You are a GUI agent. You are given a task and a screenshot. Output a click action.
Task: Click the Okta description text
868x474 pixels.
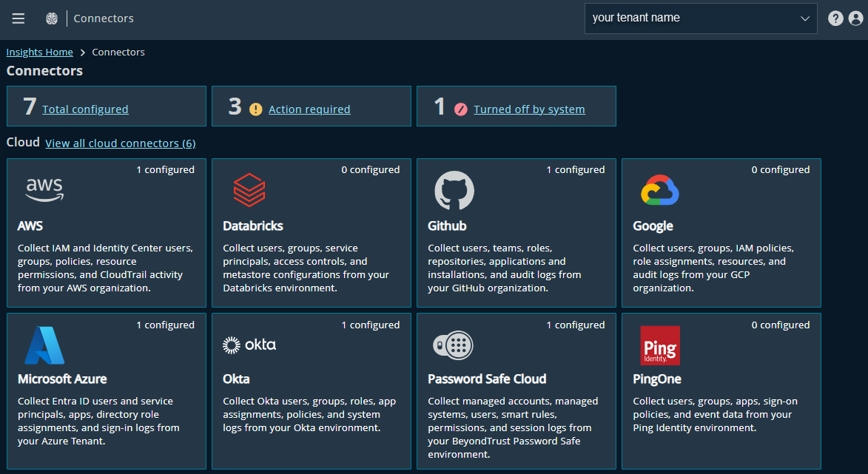coord(309,414)
